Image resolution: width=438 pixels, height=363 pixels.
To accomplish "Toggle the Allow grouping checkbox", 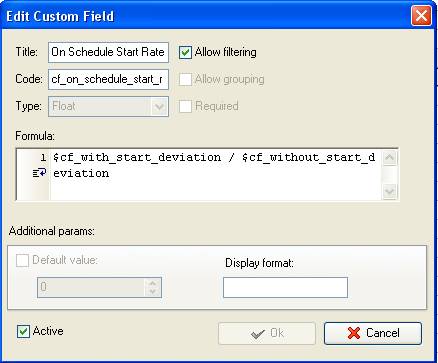I will 185,79.
